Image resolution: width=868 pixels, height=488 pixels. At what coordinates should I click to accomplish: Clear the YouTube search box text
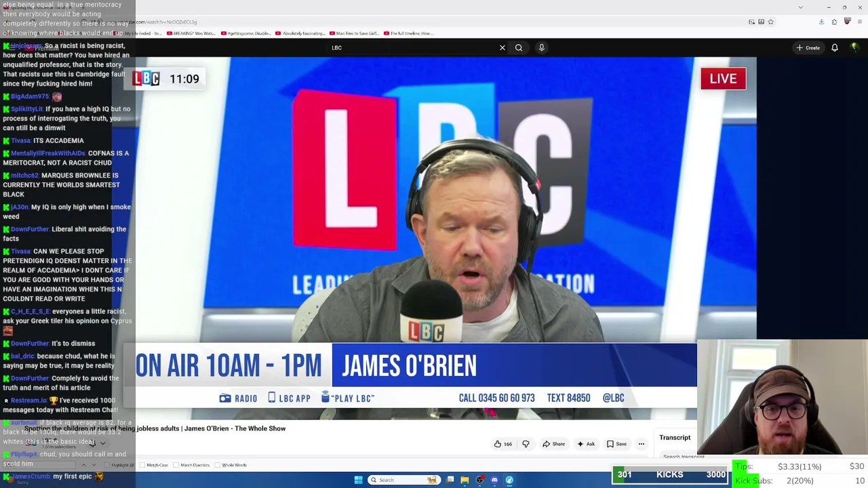(502, 47)
